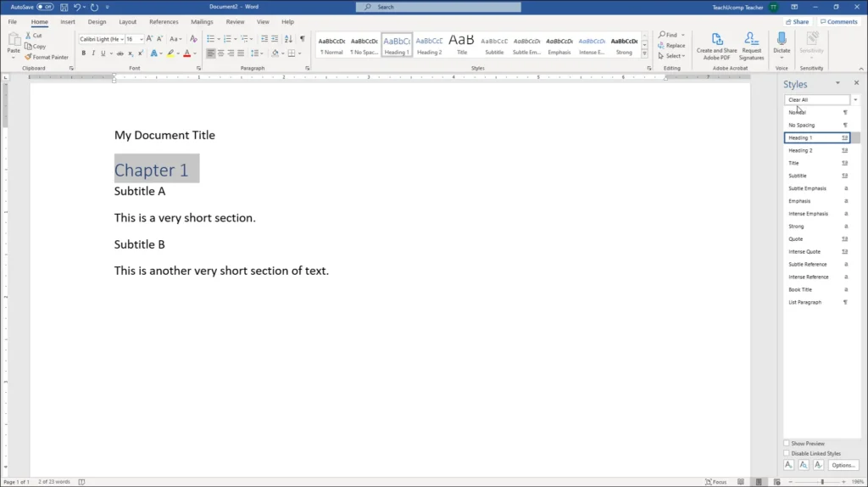Open the File tab
Screen dimensions: 868x487
[x=12, y=22]
